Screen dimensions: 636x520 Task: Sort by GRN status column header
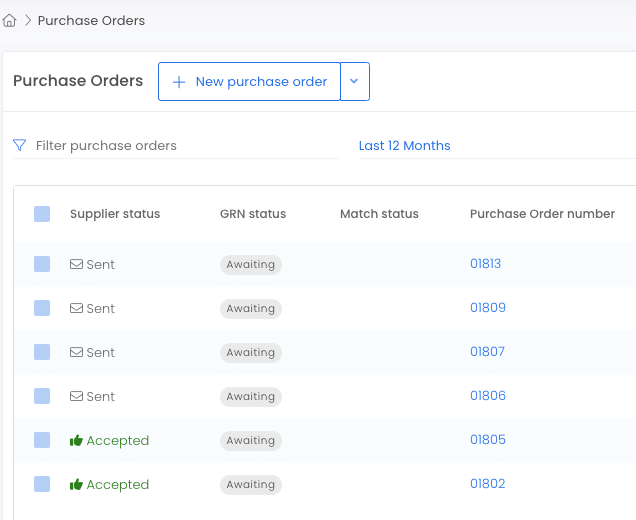tap(253, 214)
